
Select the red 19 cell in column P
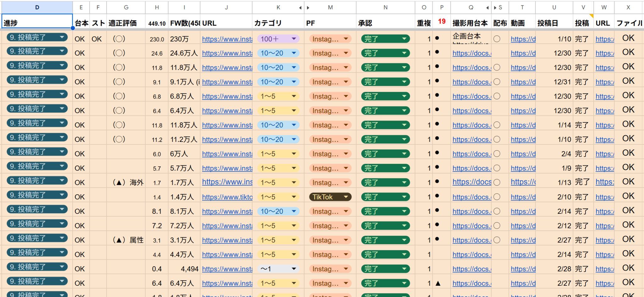441,22
